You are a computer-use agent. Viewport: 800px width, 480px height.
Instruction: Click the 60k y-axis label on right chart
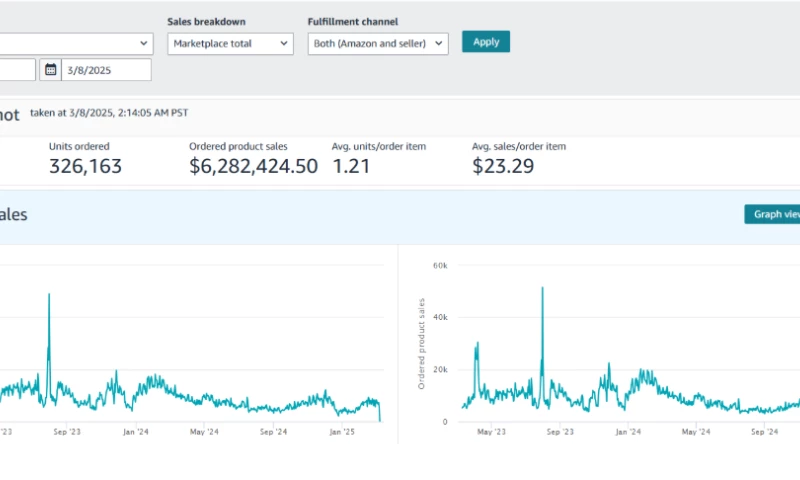(x=440, y=265)
